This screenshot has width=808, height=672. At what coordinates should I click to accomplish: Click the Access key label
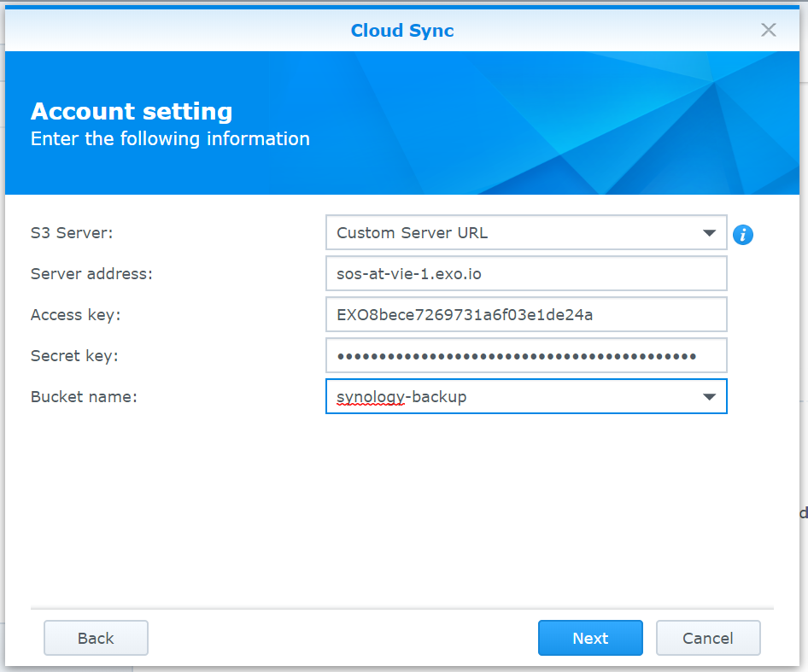[76, 315]
